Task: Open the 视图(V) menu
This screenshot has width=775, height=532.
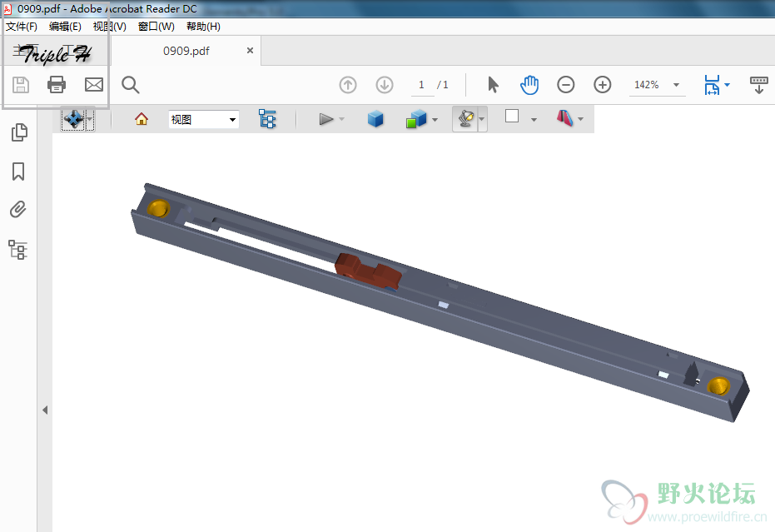Action: click(x=109, y=27)
